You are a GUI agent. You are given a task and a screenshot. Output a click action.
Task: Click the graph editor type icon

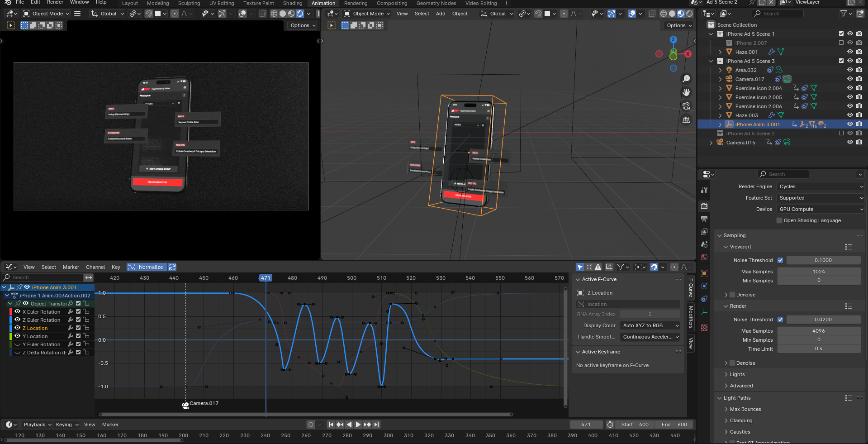[11, 267]
